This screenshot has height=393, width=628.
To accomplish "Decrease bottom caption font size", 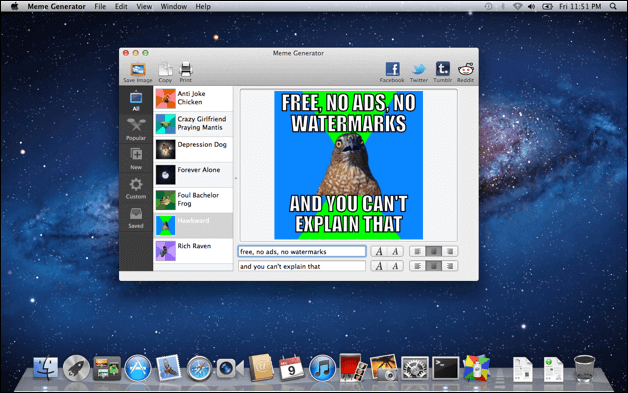I will tap(395, 266).
